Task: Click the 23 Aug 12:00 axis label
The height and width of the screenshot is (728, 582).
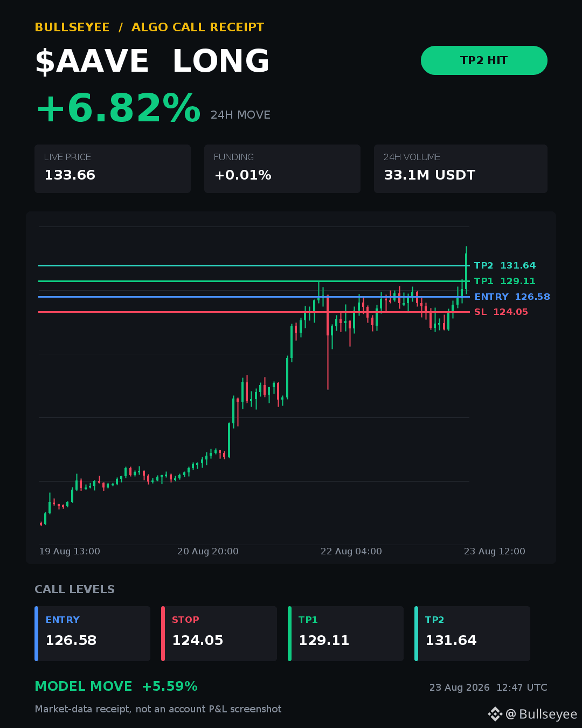Action: click(495, 551)
